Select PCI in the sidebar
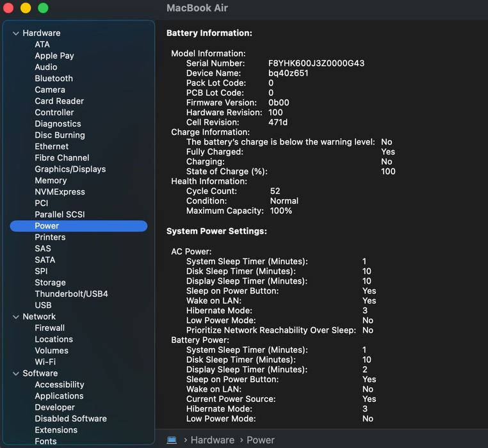Viewport: 488px width, 448px height. click(x=42, y=203)
